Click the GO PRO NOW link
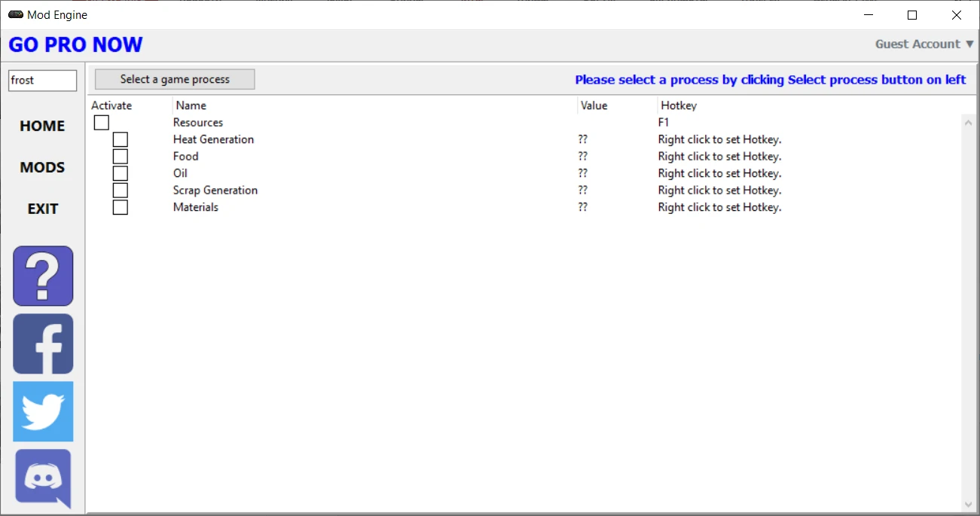This screenshot has height=516, width=980. (x=75, y=44)
